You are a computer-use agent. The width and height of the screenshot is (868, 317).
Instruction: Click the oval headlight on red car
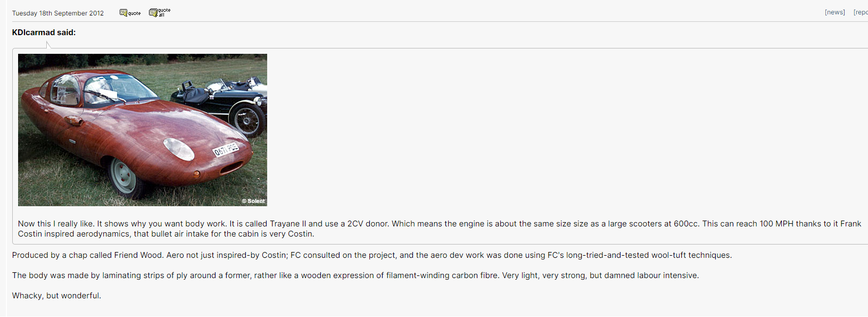click(179, 149)
